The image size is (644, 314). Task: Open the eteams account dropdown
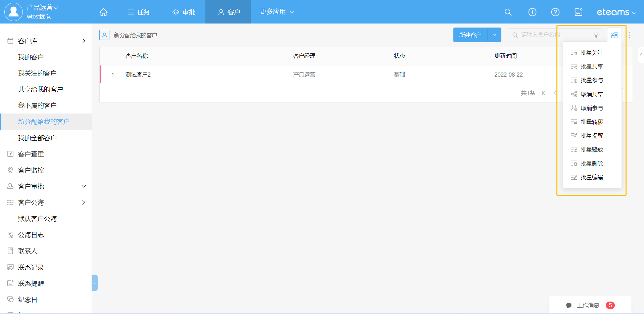coord(616,12)
